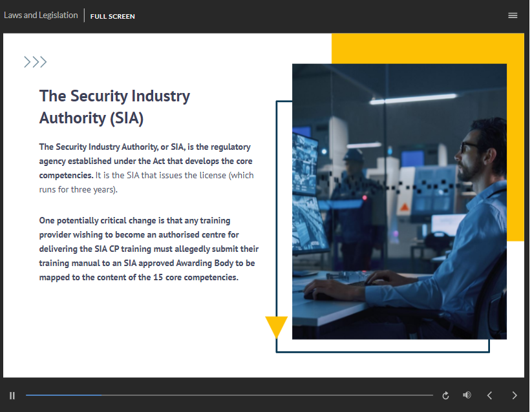Open the hamburger menu
Image resolution: width=532 pixels, height=412 pixels.
[513, 15]
